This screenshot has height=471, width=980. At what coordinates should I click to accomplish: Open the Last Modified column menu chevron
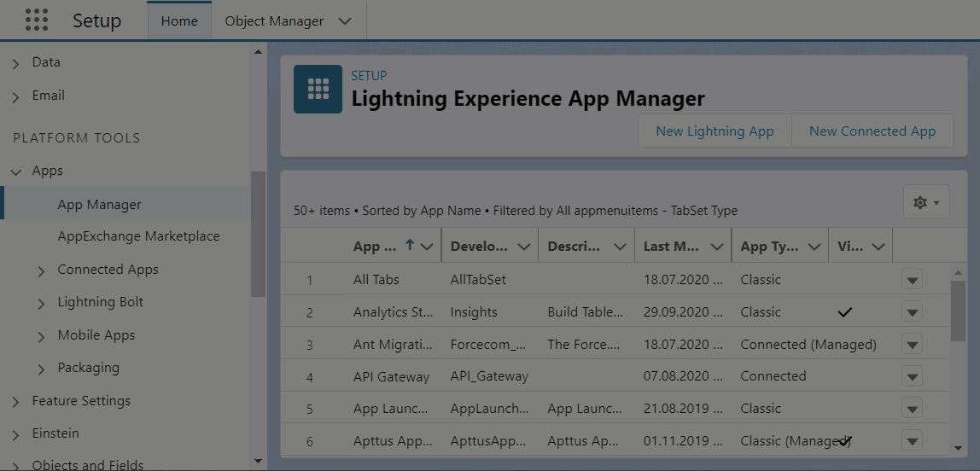click(716, 247)
